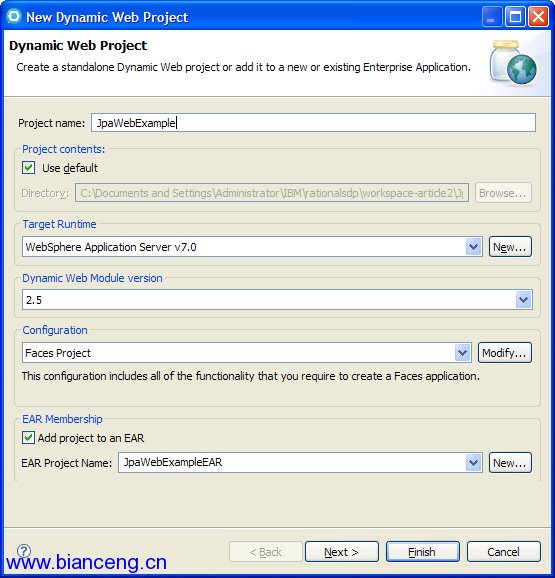Click the Finish button
555x578 pixels.
point(422,551)
